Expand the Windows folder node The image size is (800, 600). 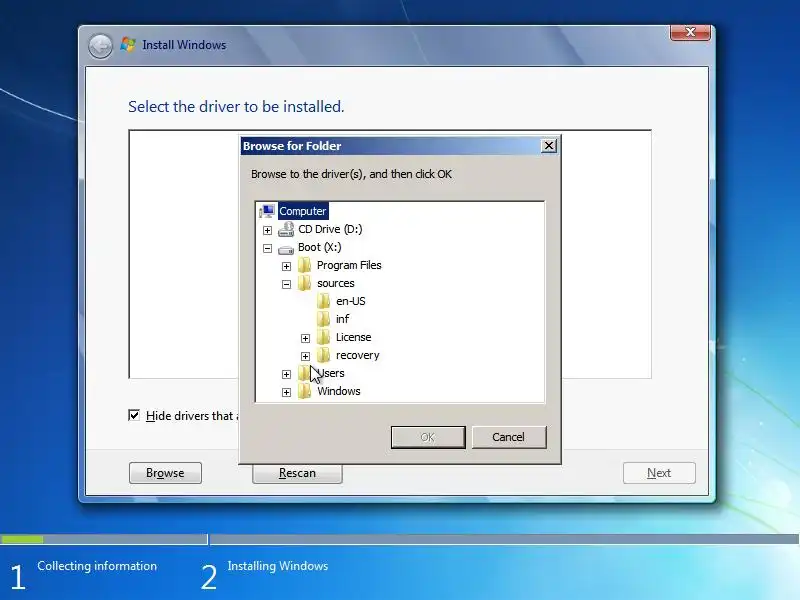tap(286, 392)
